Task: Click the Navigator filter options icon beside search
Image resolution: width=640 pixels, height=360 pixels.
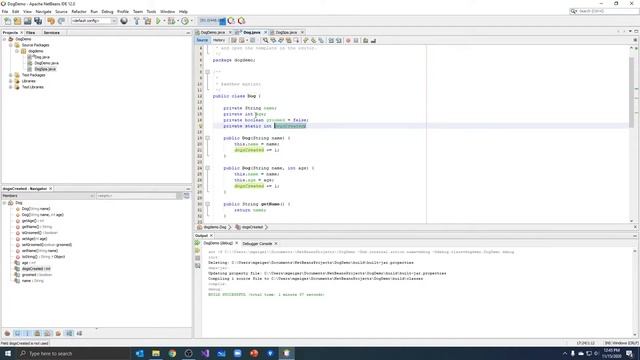Action: [187, 196]
